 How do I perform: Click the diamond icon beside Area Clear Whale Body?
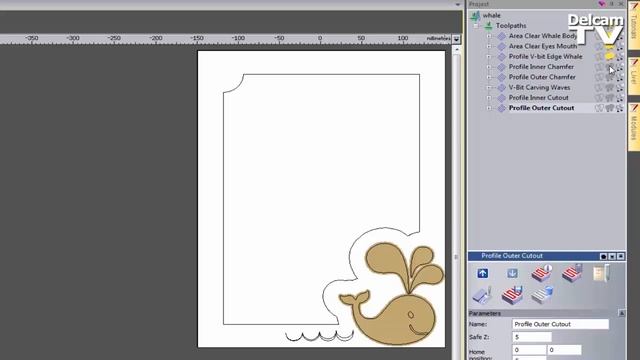(x=502, y=36)
